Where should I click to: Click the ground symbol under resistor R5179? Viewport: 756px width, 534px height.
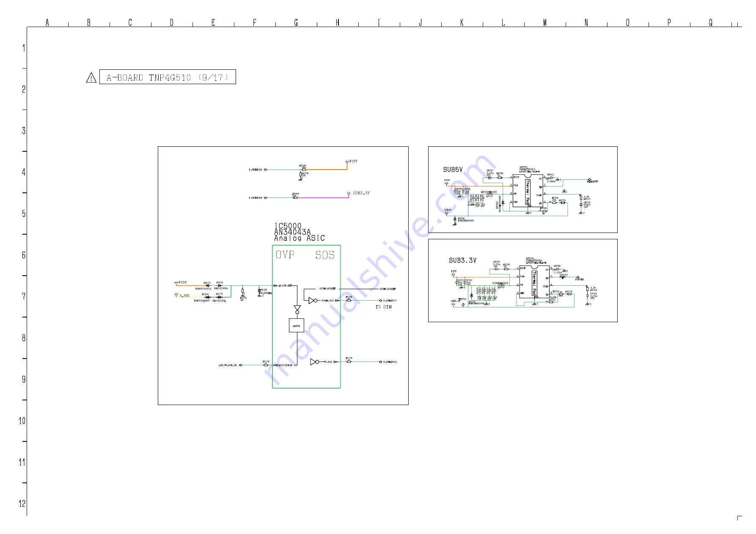coord(300,180)
